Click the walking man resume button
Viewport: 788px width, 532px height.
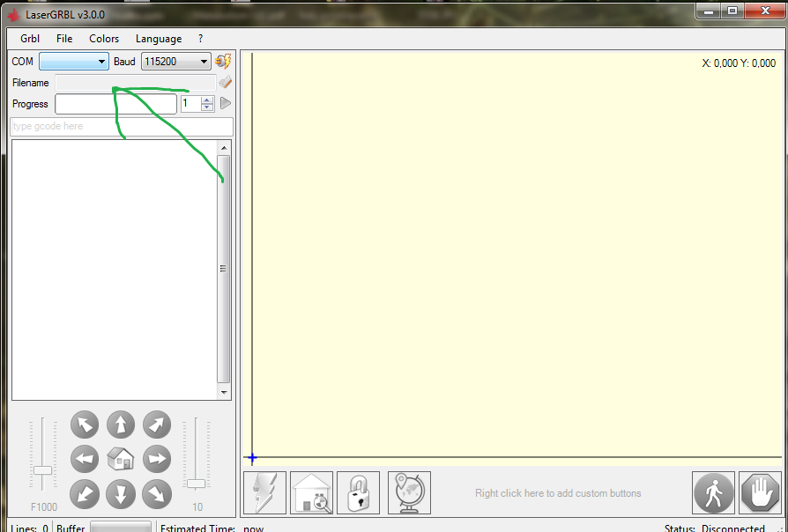714,493
